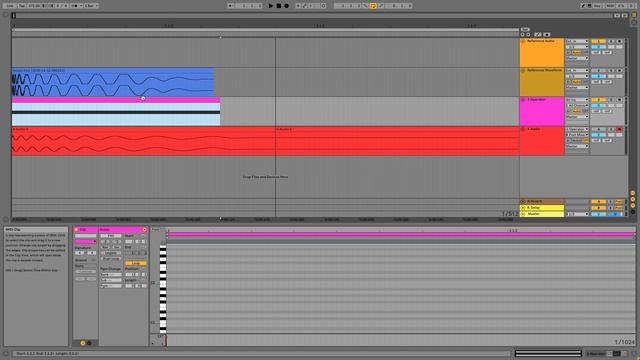640x360 pixels.
Task: Select the B Delay return track
Action: click(x=542, y=208)
